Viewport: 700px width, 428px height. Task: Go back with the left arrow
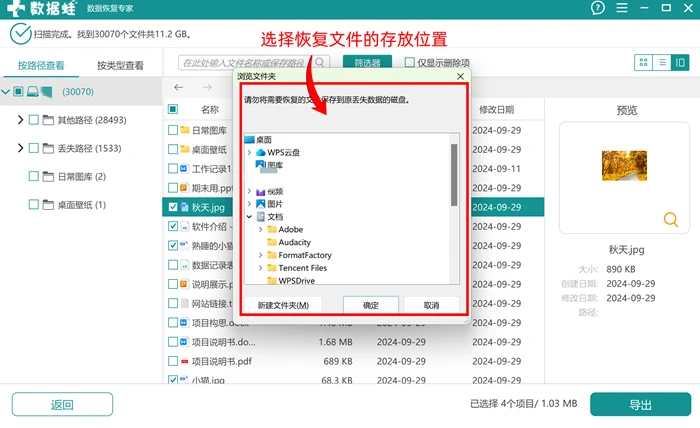(x=179, y=87)
